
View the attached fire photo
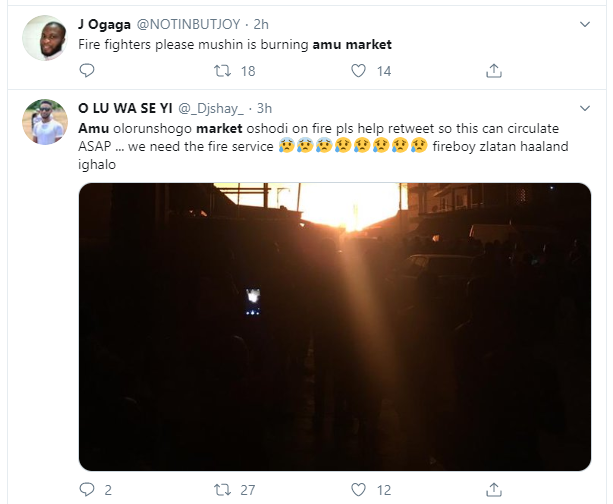335,327
